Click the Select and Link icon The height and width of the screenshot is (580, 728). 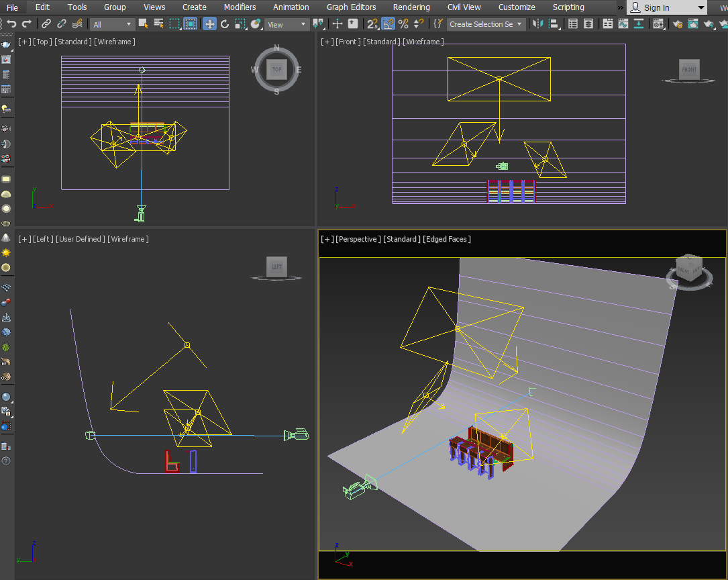46,24
